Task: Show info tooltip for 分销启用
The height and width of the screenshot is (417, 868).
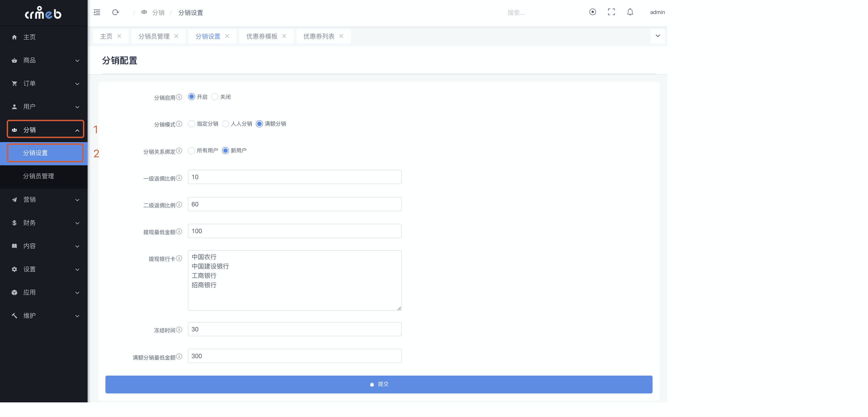Action: pos(179,97)
